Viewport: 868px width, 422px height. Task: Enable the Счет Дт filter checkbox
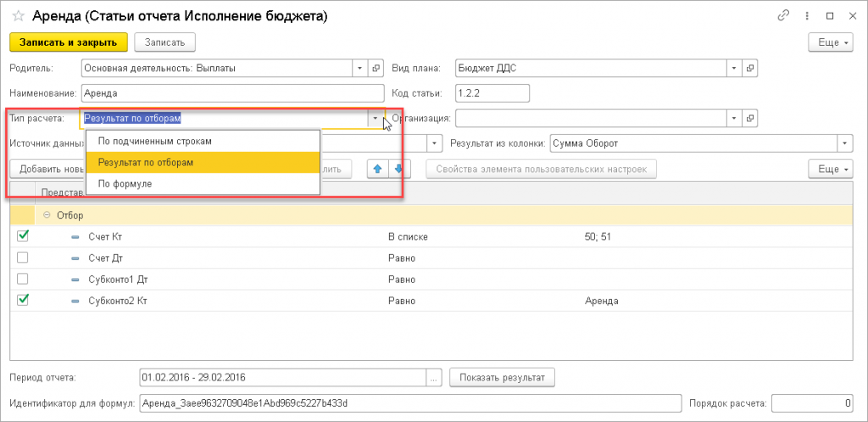[x=23, y=257]
